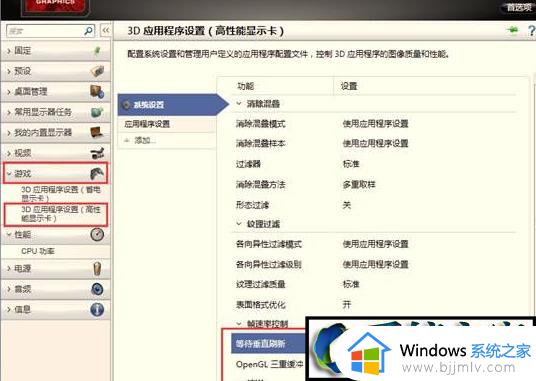Select the 各向异性过滤级别 row label

(x=269, y=264)
